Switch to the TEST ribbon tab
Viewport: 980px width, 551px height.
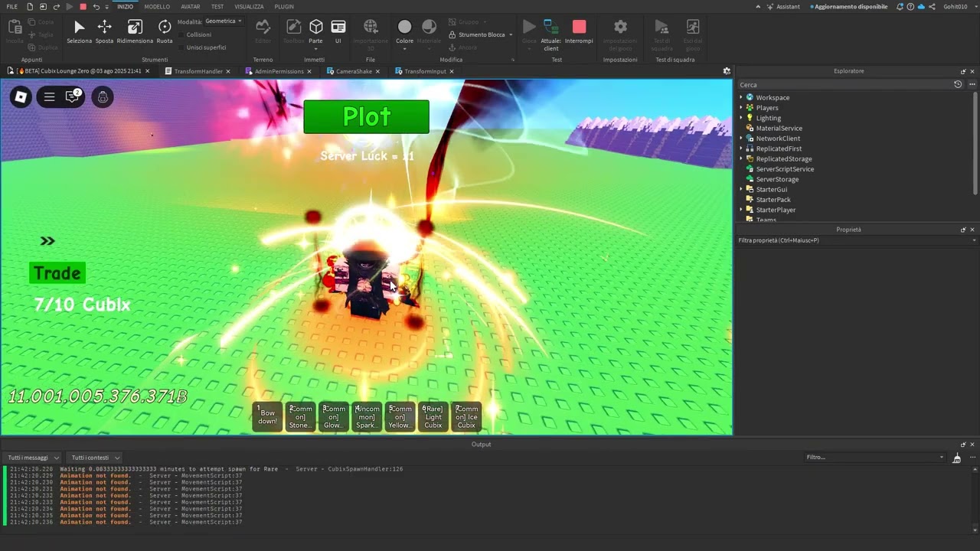[217, 7]
